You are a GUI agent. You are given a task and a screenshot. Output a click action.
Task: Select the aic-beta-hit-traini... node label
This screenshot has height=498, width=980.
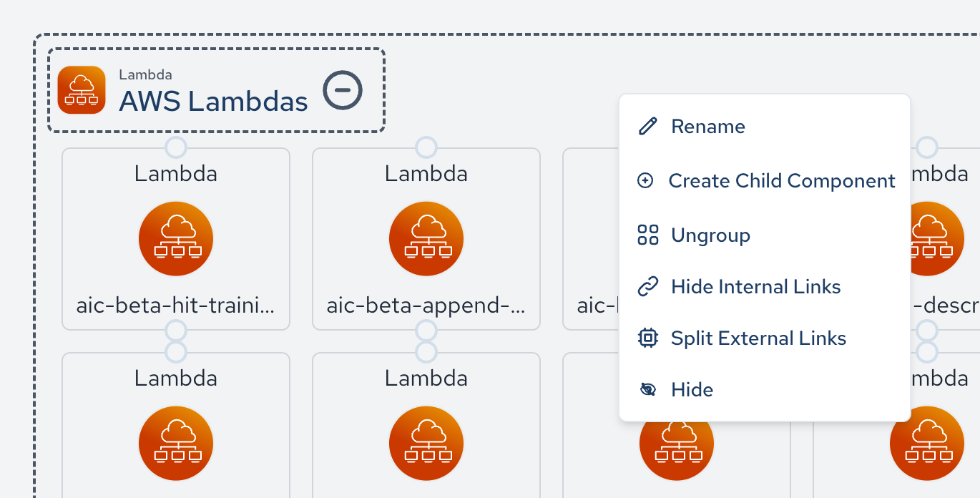[x=175, y=307]
